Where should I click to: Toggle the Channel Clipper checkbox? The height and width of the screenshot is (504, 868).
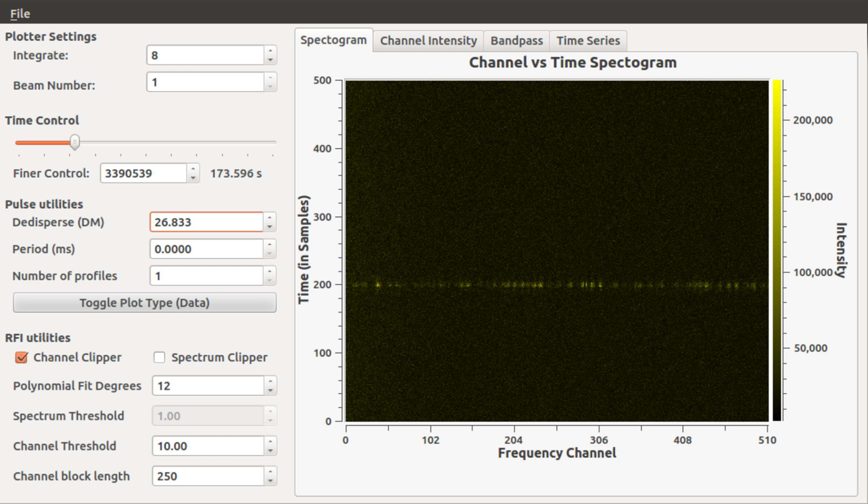(21, 358)
